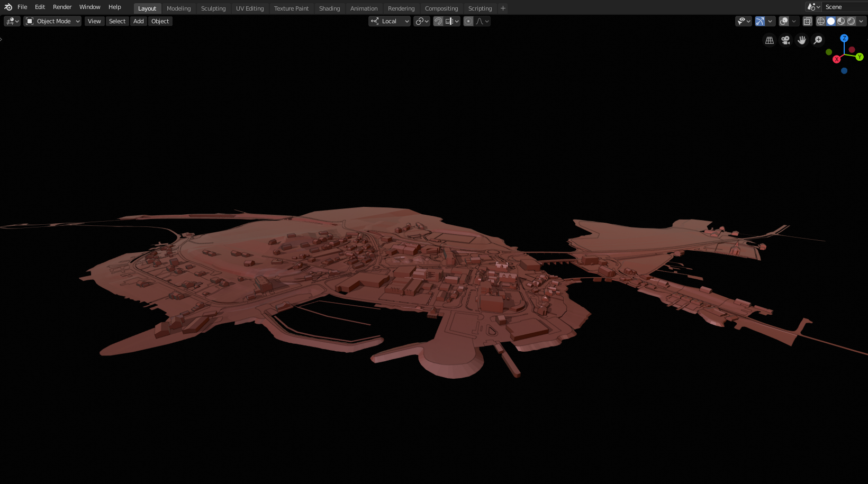Click the red X axis gizmo

(x=837, y=59)
